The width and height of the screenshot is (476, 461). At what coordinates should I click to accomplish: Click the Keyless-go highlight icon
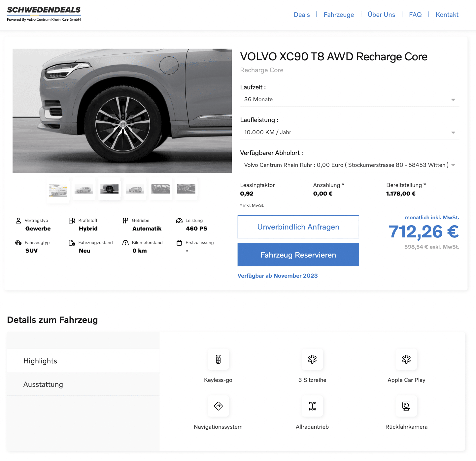[x=218, y=359]
